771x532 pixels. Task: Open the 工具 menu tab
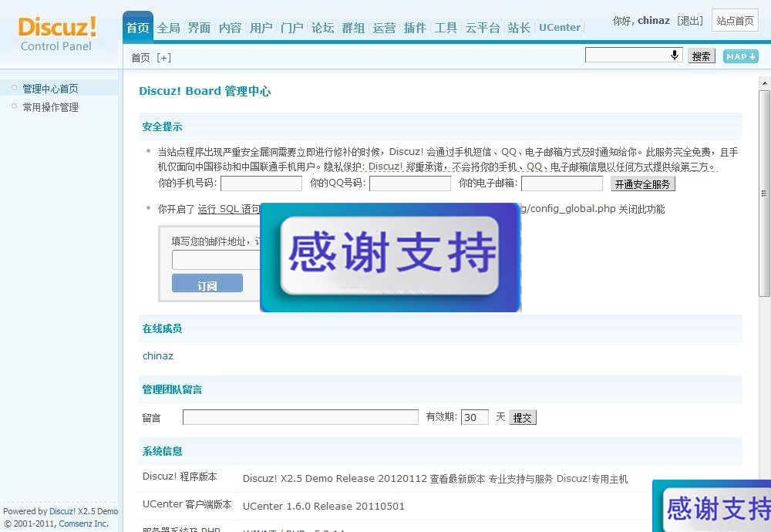[x=446, y=28]
